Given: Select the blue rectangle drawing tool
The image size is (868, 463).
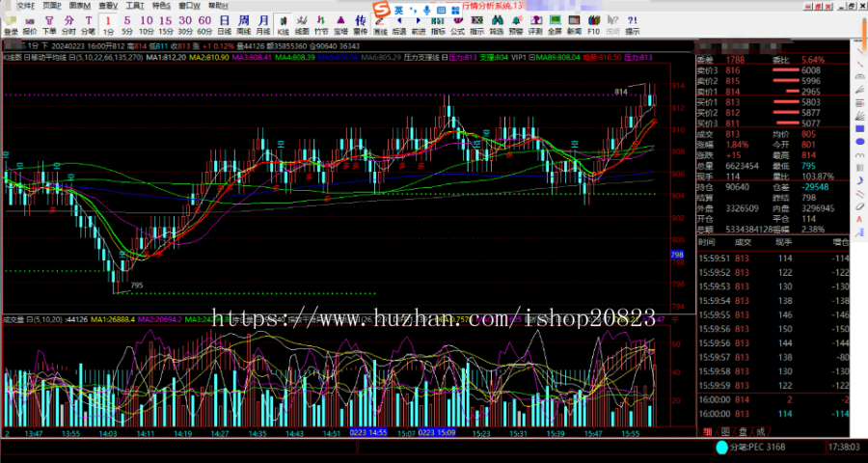Looking at the screenshot, I should (859, 128).
